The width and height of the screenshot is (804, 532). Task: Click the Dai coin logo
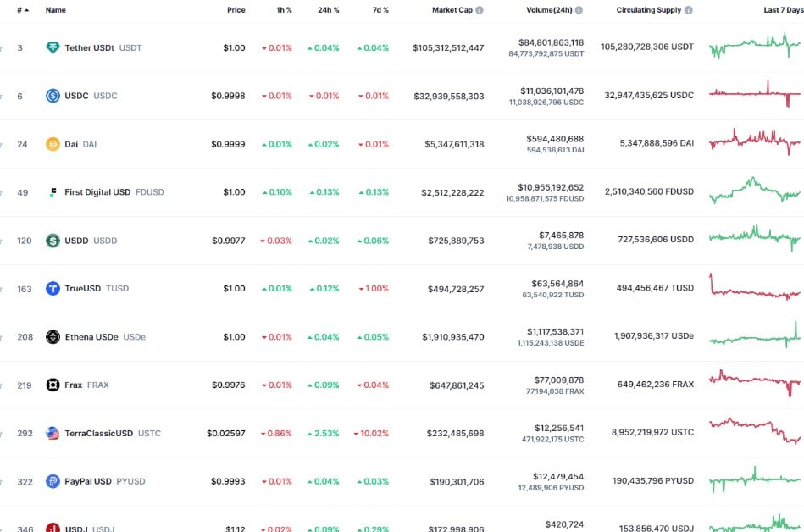point(53,144)
